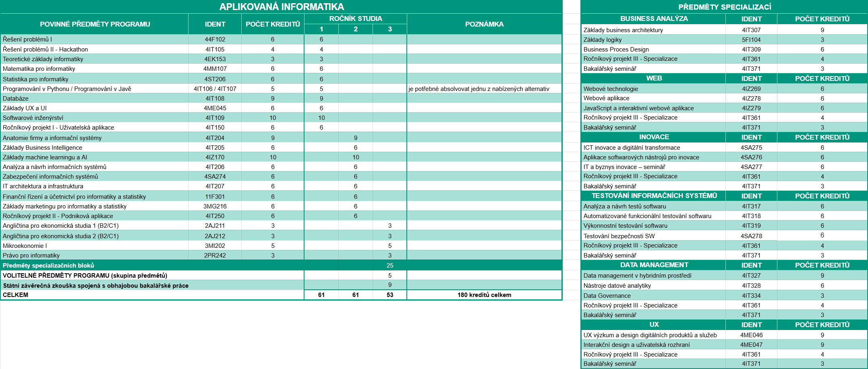Viewport: 868px width, 369px height.
Task: Click the INOVACE section header
Action: (x=654, y=137)
